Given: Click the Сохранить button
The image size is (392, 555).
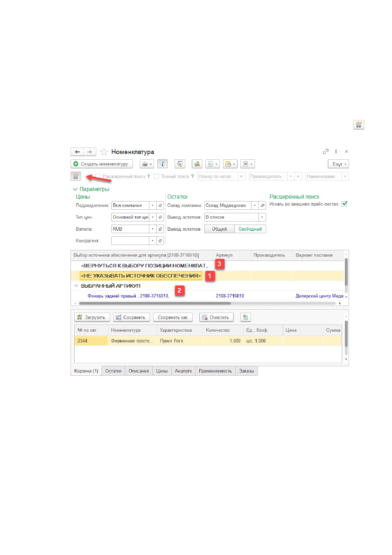Looking at the screenshot, I should (132, 317).
